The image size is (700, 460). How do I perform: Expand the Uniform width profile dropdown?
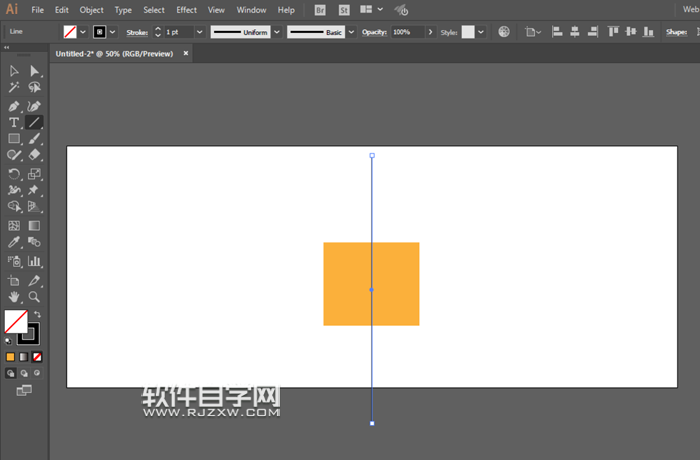[276, 32]
